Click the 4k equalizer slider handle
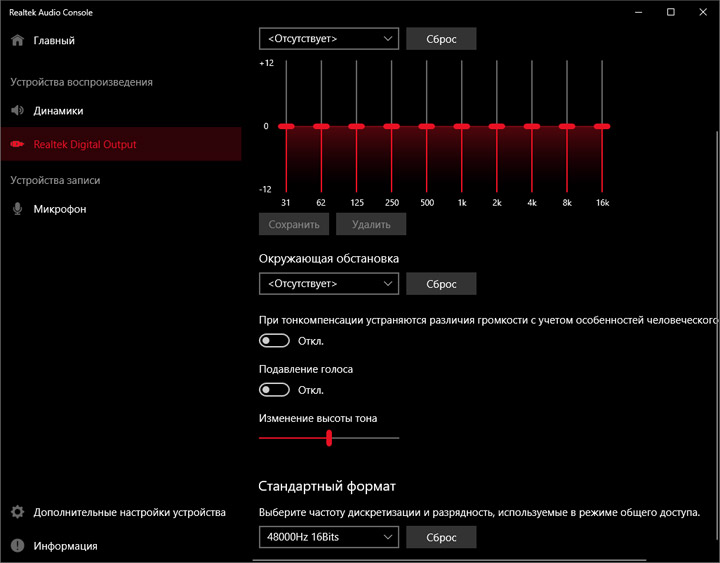The width and height of the screenshot is (720, 563). [532, 126]
